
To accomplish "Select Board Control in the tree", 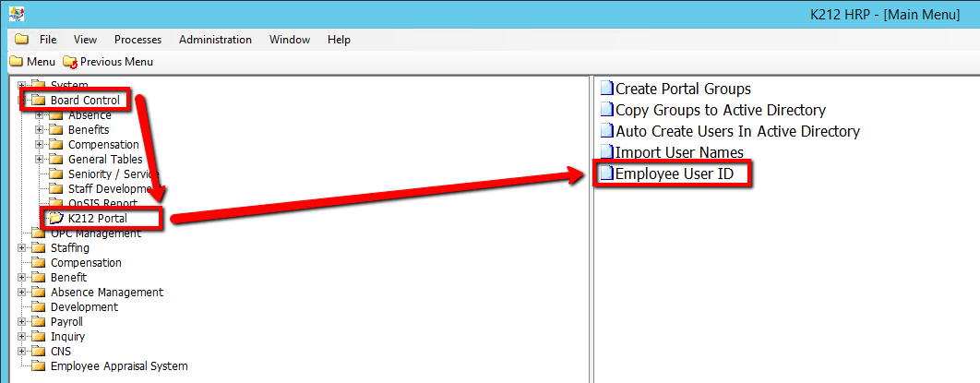I will 84,100.
